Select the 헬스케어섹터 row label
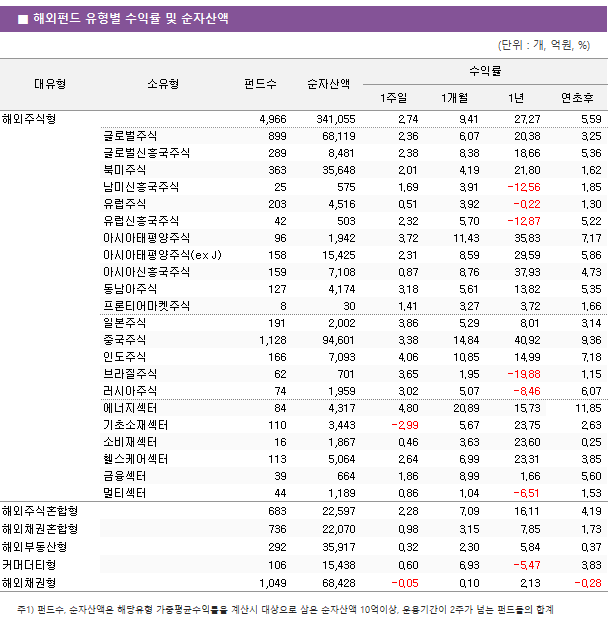The width and height of the screenshot is (614, 622). tap(136, 459)
